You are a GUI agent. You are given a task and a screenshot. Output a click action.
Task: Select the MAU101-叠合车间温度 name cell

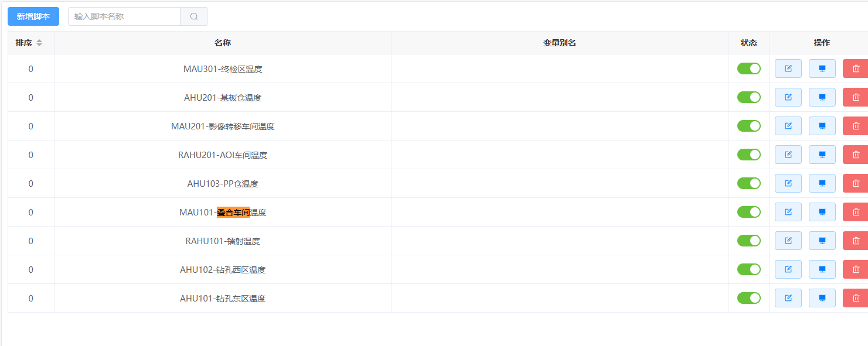[x=223, y=212]
